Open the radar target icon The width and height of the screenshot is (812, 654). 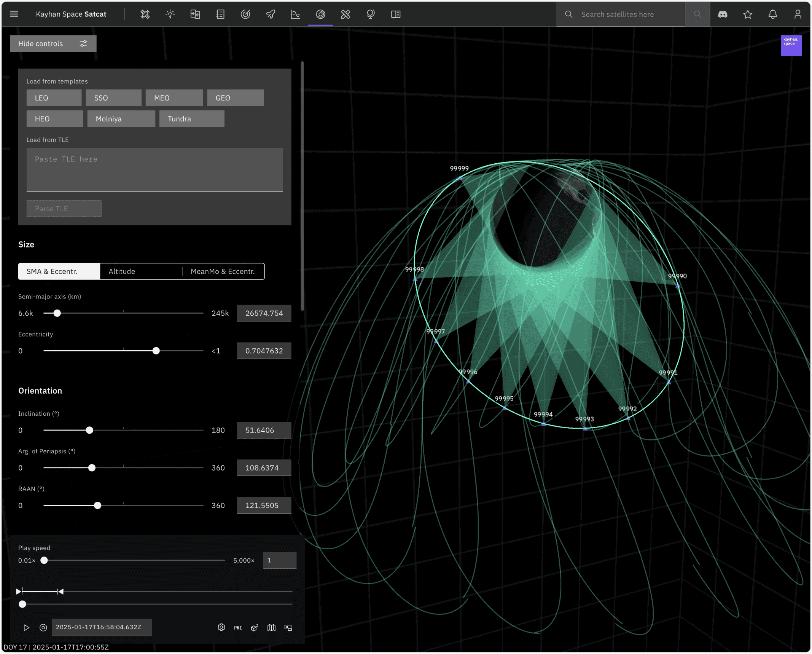[245, 14]
